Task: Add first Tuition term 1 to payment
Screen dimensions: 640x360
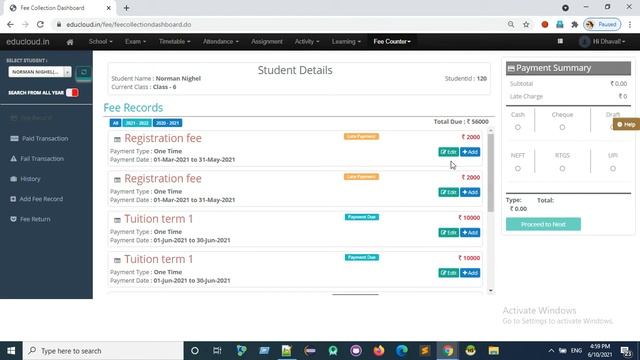Action: click(x=470, y=233)
